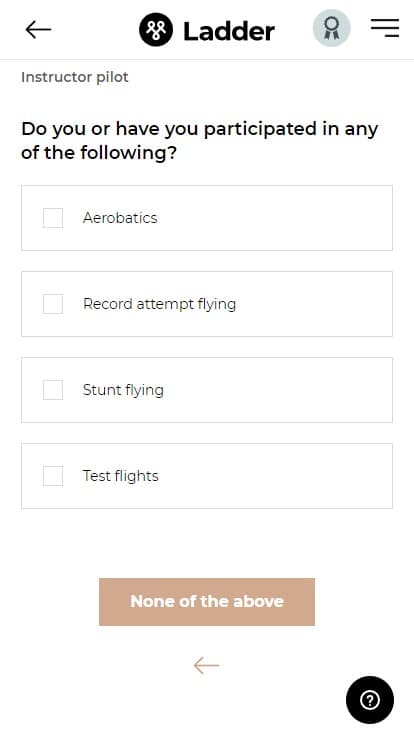Tick the Record attempt flying checkbox

tap(53, 304)
